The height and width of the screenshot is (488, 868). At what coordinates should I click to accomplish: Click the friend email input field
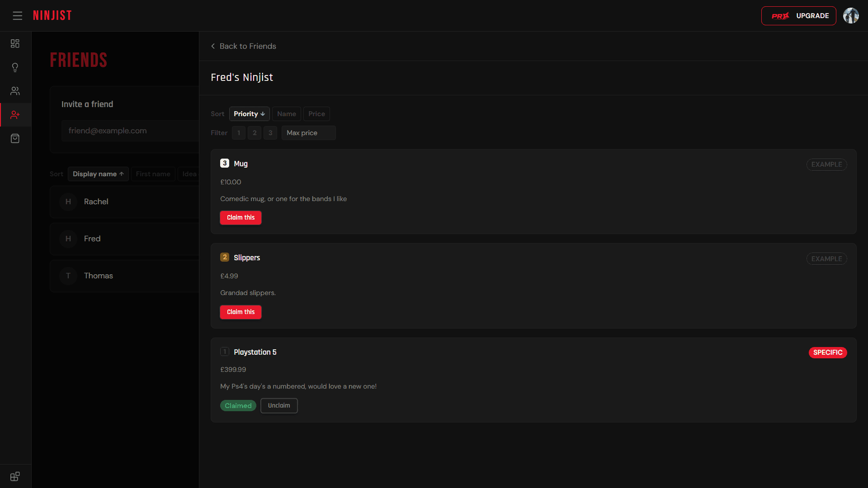130,131
